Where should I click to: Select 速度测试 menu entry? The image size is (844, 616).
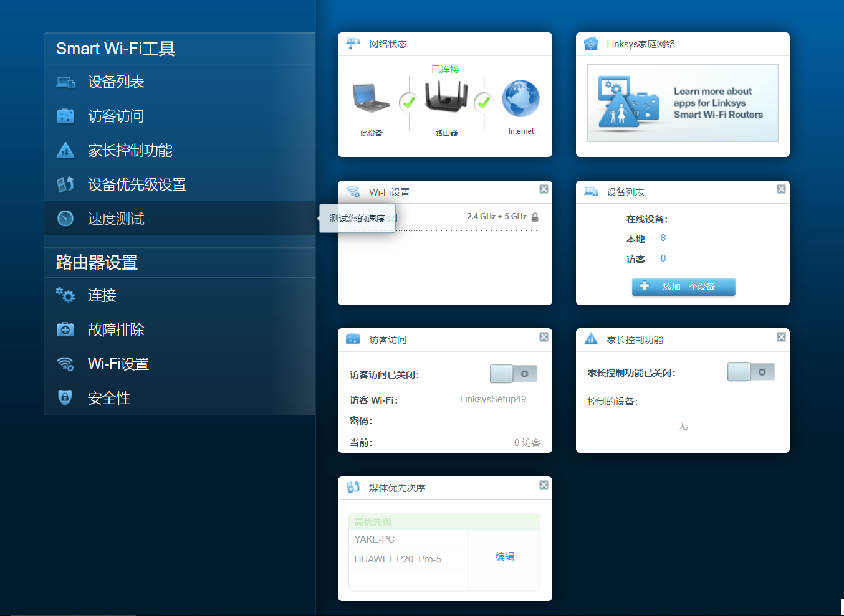(180, 219)
